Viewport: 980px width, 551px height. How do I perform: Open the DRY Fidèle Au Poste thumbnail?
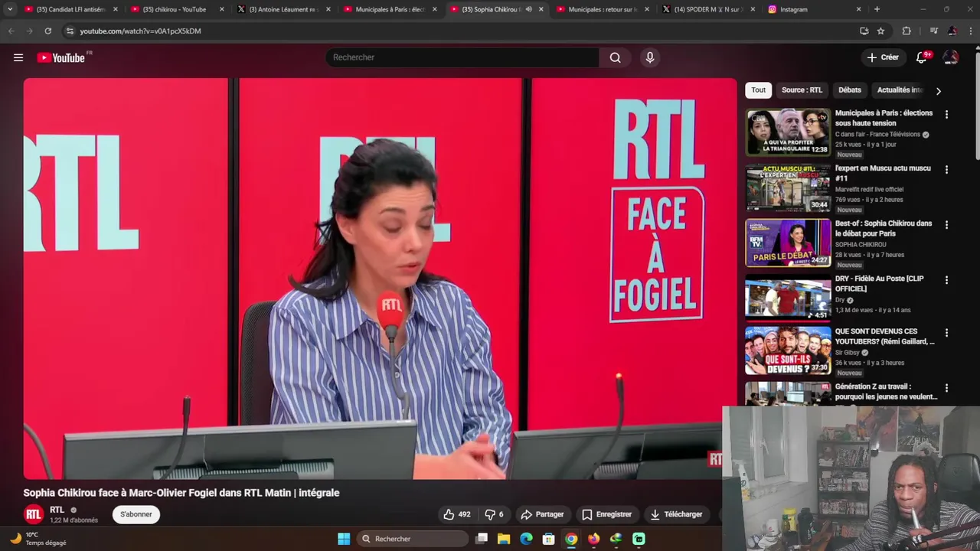[788, 298]
